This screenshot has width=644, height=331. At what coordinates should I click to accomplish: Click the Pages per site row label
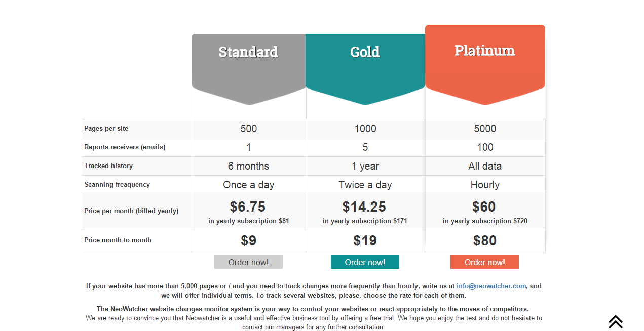[106, 129]
